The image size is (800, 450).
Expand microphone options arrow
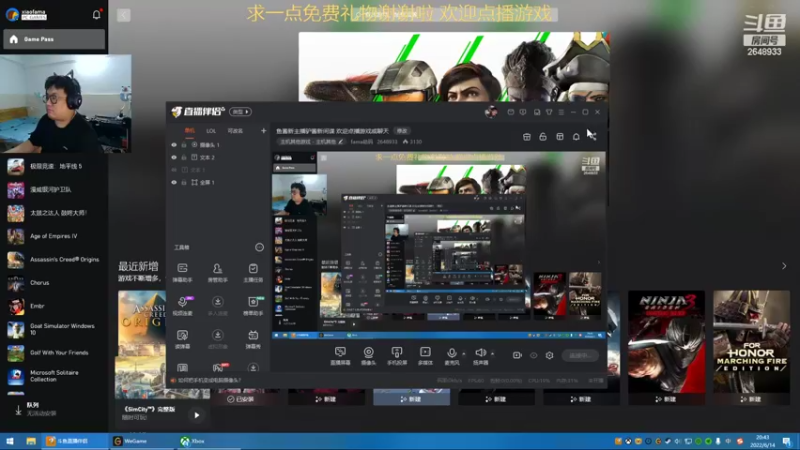[x=463, y=353]
